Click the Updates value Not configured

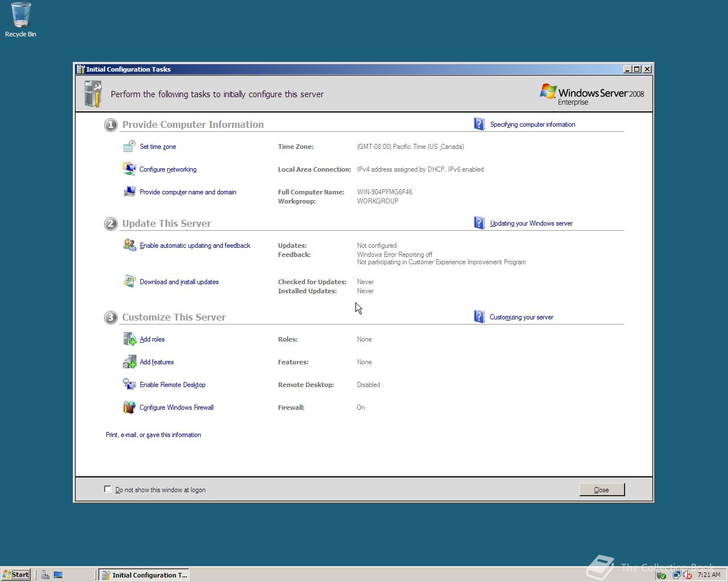point(377,246)
